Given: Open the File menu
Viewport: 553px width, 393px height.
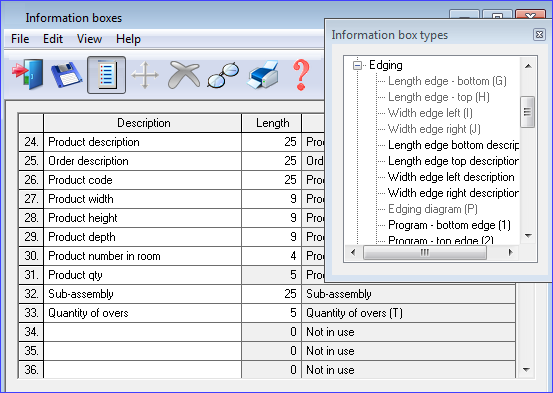Looking at the screenshot, I should (x=20, y=39).
